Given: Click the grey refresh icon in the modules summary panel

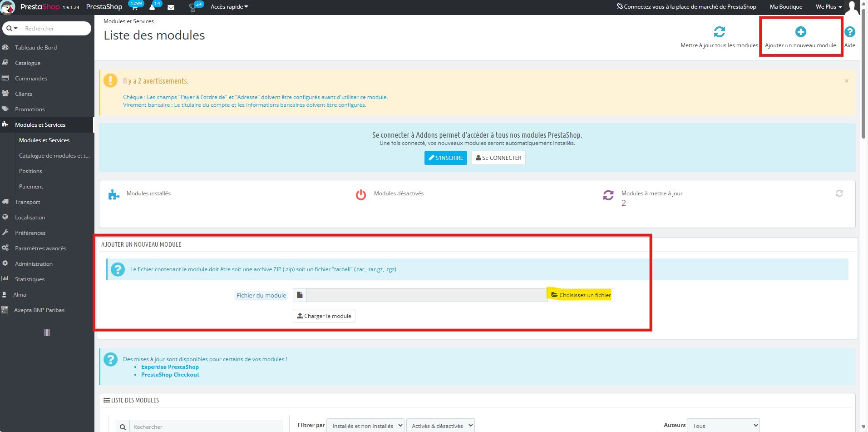Looking at the screenshot, I should point(839,194).
